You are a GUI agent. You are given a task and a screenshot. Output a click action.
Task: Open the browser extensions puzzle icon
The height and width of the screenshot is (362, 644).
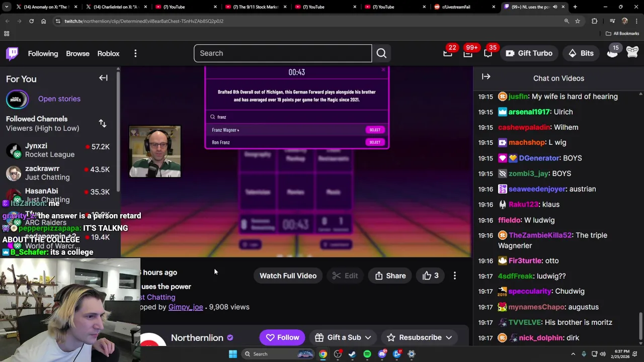594,21
